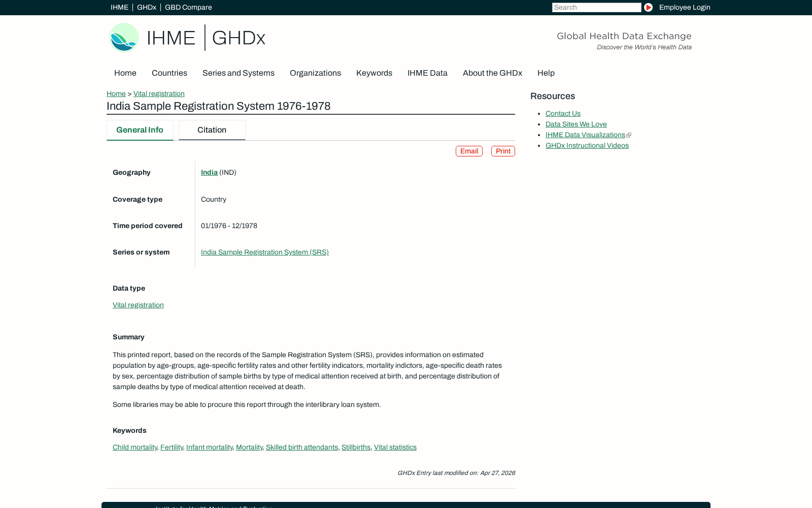The width and height of the screenshot is (812, 508).
Task: Open the Help menu
Action: coord(546,73)
